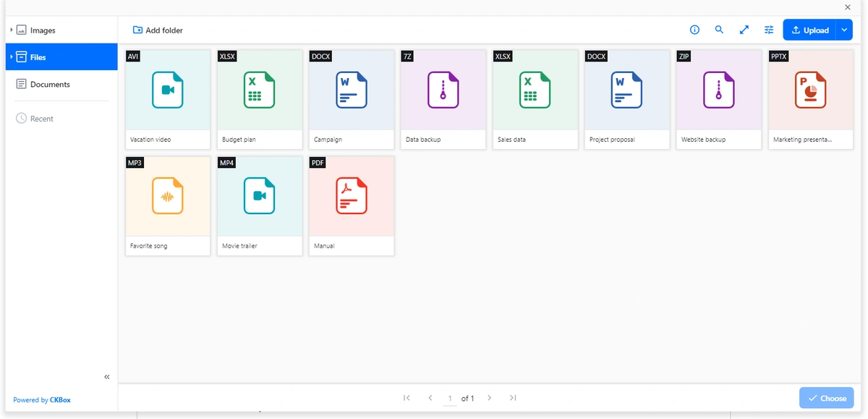Click the Upload button

click(809, 30)
